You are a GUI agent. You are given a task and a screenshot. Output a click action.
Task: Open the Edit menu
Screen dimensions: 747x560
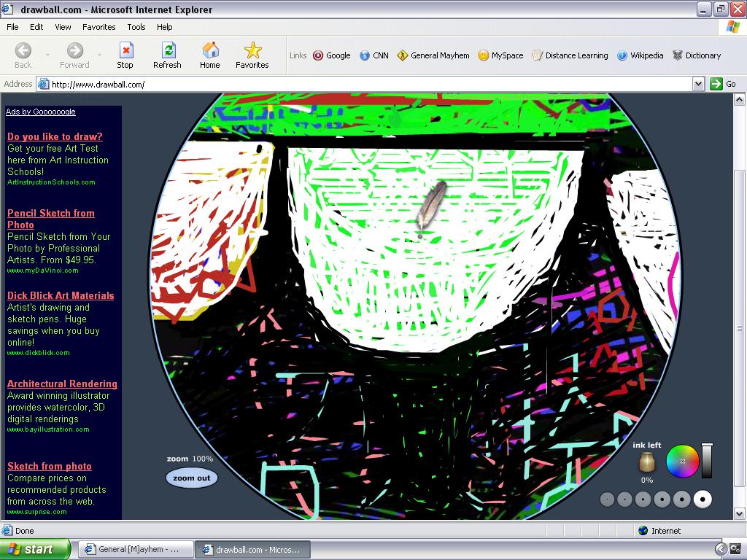(36, 27)
